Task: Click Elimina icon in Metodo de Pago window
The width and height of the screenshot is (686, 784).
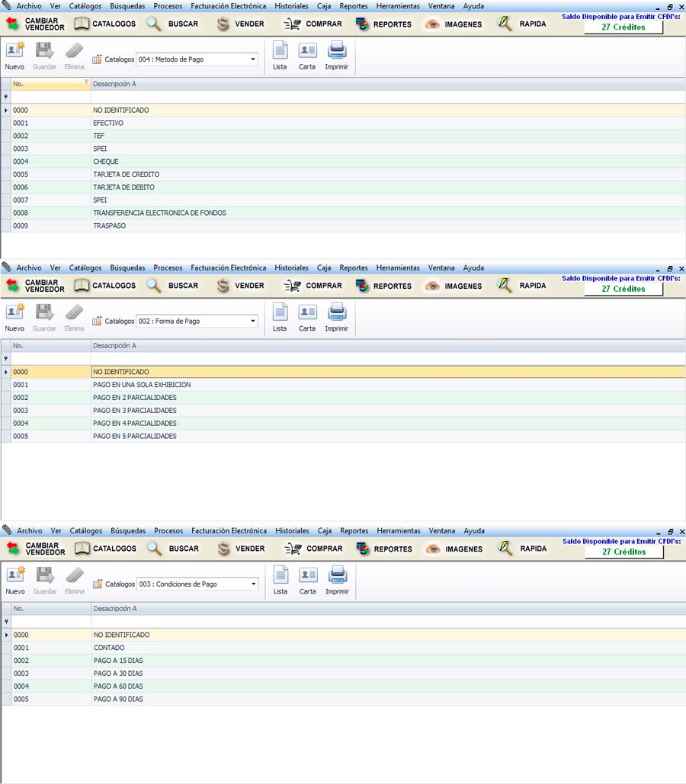Action: [x=74, y=50]
